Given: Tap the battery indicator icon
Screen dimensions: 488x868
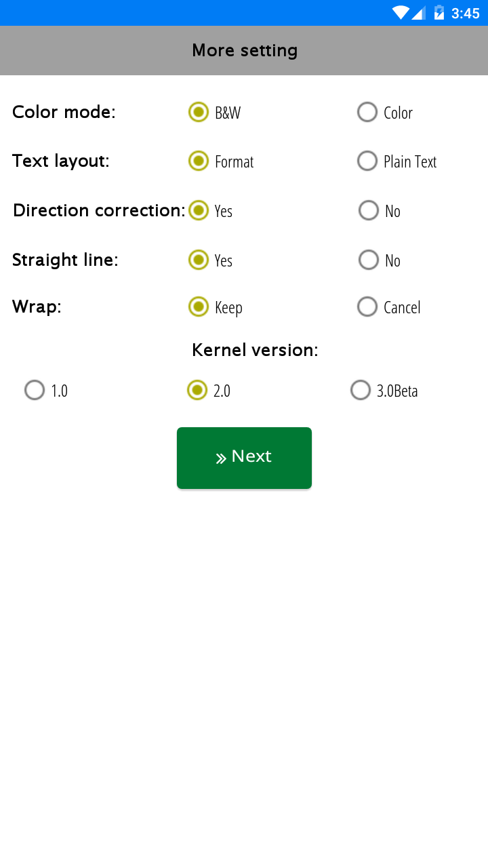Looking at the screenshot, I should (x=438, y=12).
